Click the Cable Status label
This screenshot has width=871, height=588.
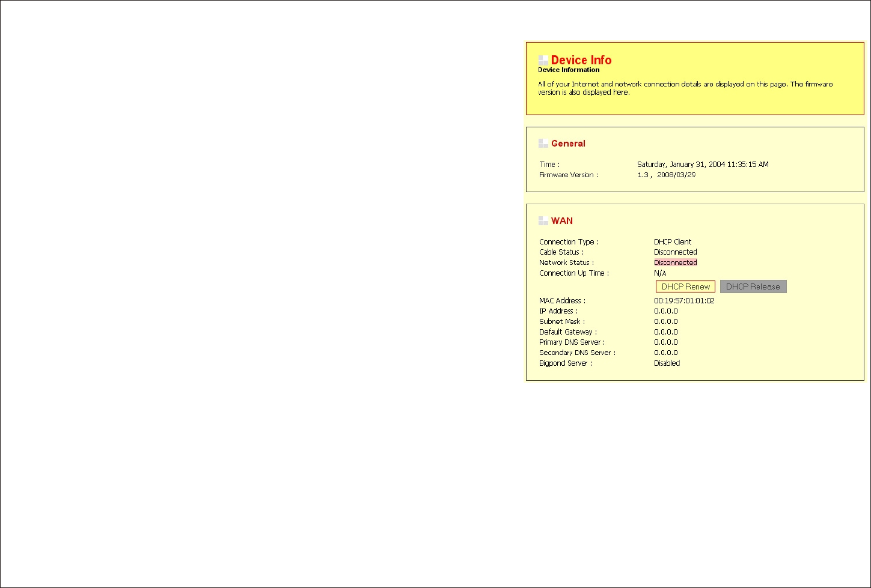coord(561,252)
